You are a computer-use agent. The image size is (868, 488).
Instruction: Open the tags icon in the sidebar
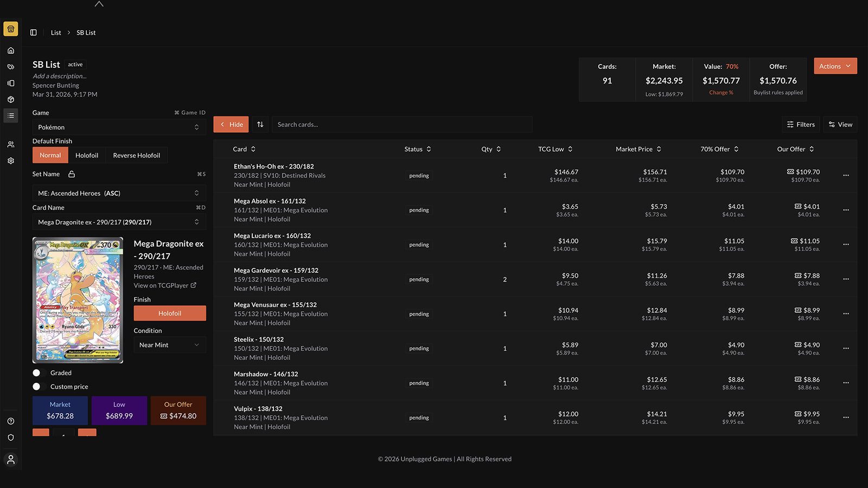(x=11, y=67)
